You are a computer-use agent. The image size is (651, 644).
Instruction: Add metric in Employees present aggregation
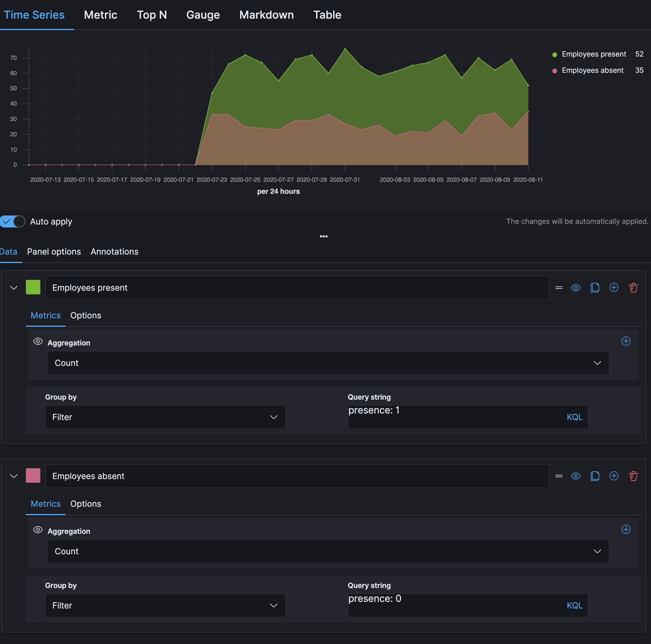(626, 341)
